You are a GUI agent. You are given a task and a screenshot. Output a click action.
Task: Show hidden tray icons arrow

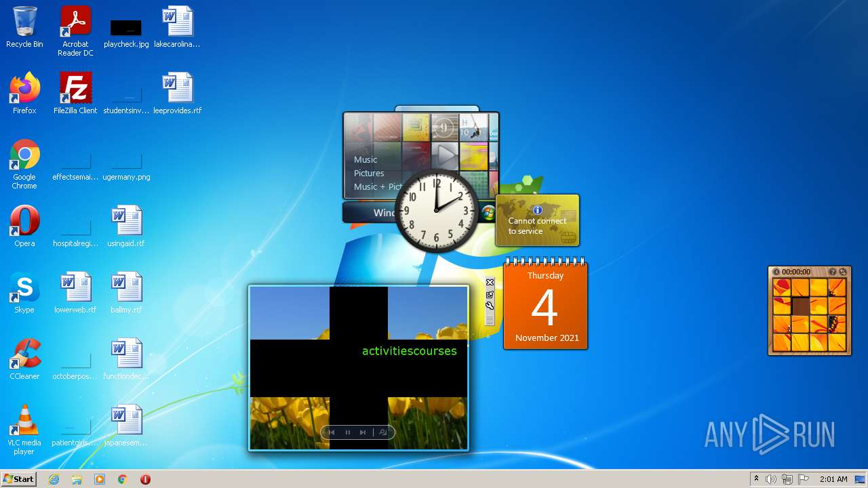click(756, 479)
